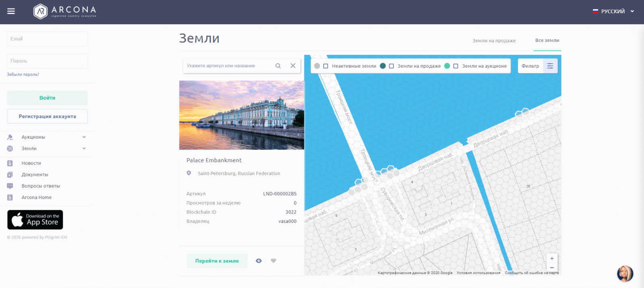The height and width of the screenshot is (288, 644).
Task: Open the hamburger menu icon
Action: click(x=11, y=11)
